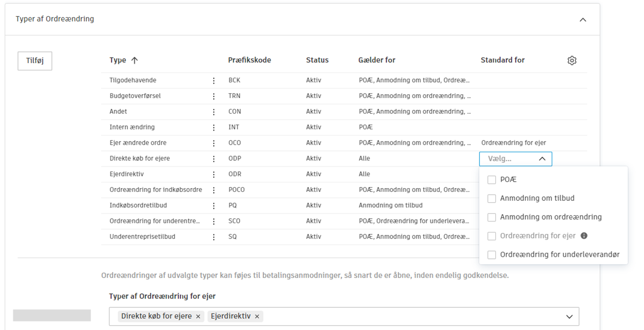
Task: Remove the Ejerdirektiv tag
Action: tap(257, 316)
